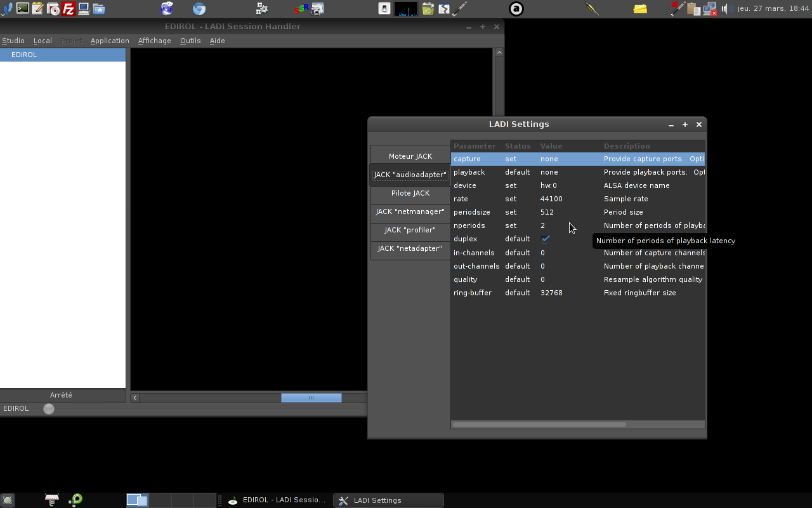Image resolution: width=812 pixels, height=508 pixels.
Task: Click the computer launcher icon
Action: 84,9
